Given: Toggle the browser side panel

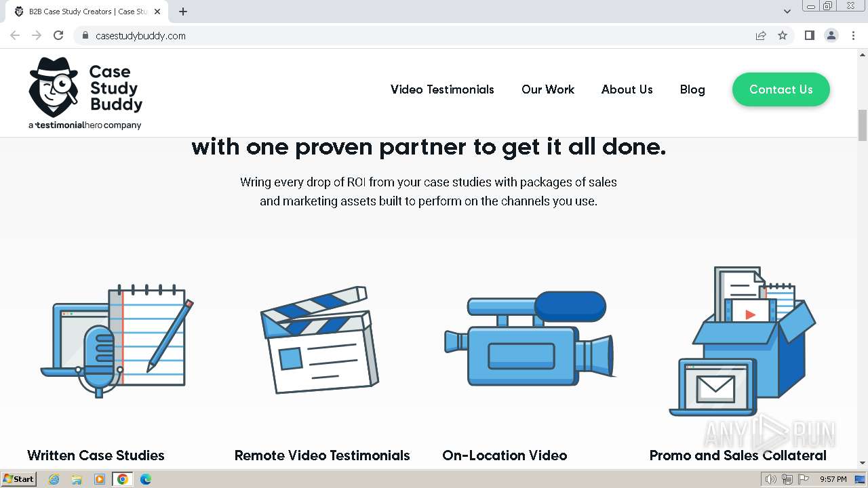Looking at the screenshot, I should 809,35.
